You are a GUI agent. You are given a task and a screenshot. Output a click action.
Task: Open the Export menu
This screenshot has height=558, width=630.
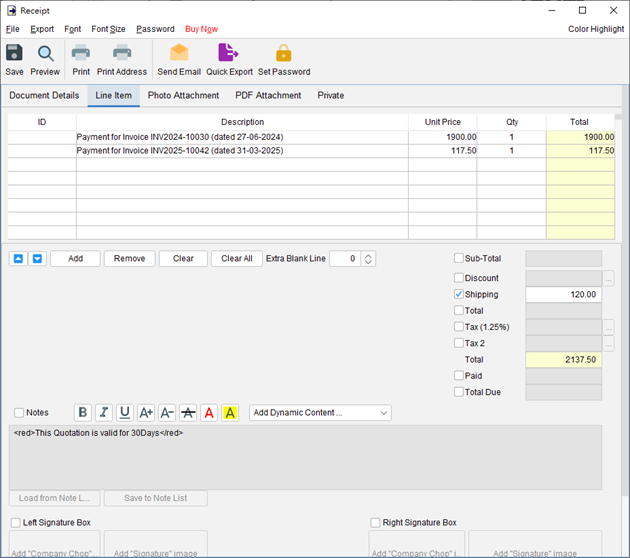(x=42, y=29)
